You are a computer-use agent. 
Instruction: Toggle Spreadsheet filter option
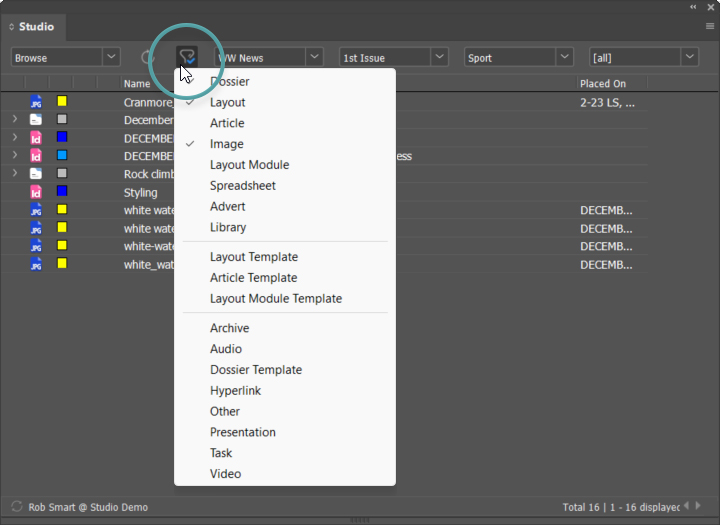click(x=285, y=186)
